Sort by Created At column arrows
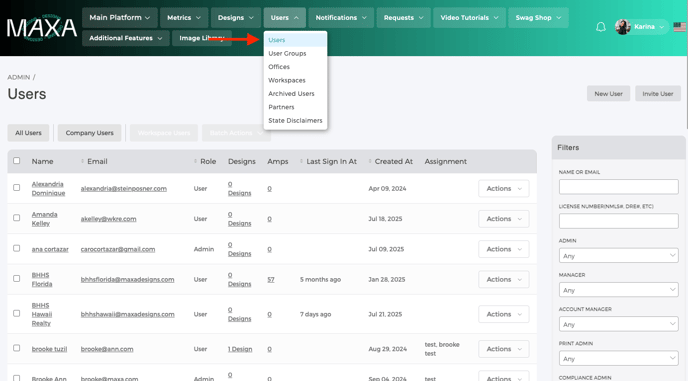 370,162
